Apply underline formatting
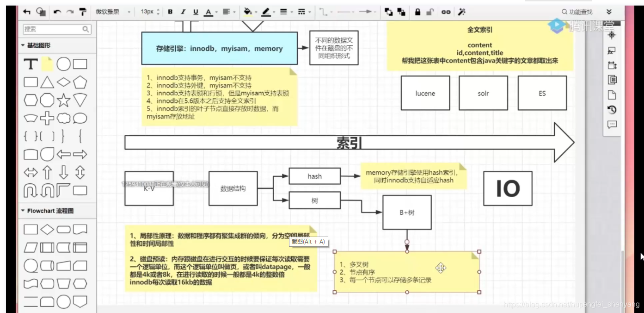 [196, 12]
